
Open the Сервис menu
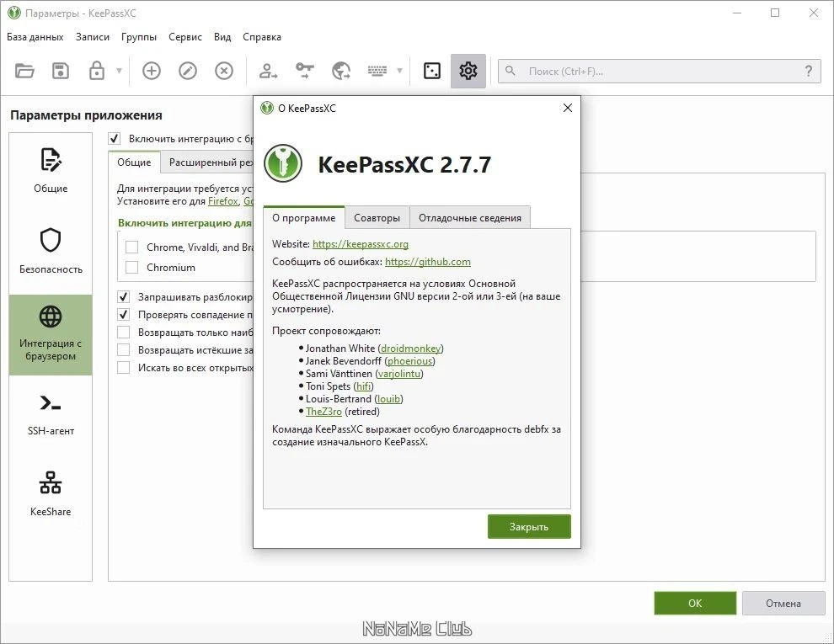[x=185, y=37]
